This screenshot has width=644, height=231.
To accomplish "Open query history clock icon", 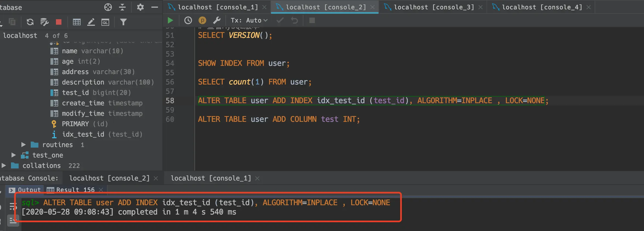I will 188,20.
